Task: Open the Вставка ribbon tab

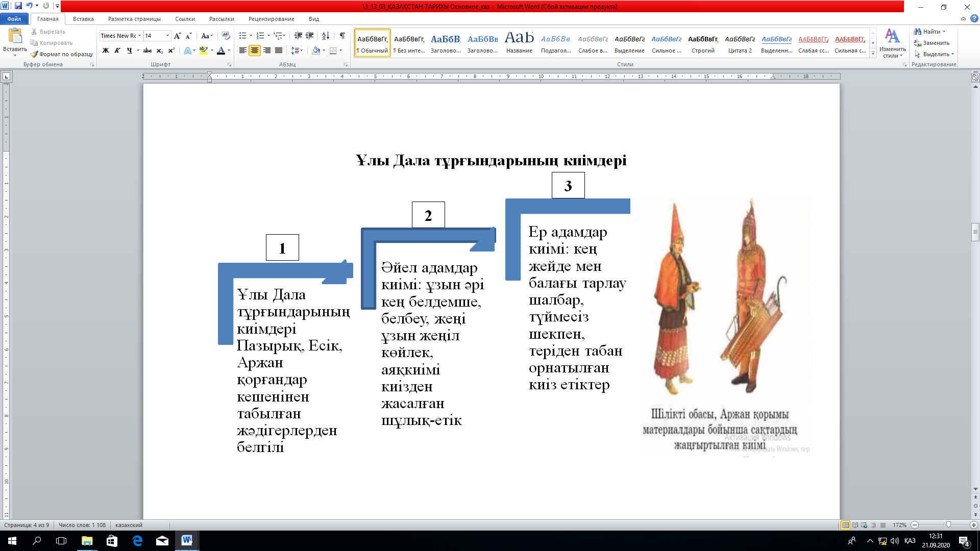Action: [83, 19]
